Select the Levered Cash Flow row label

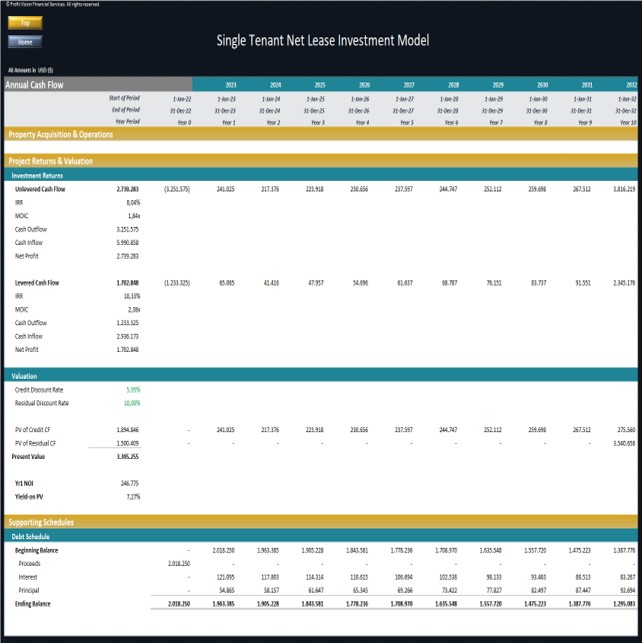[37, 283]
